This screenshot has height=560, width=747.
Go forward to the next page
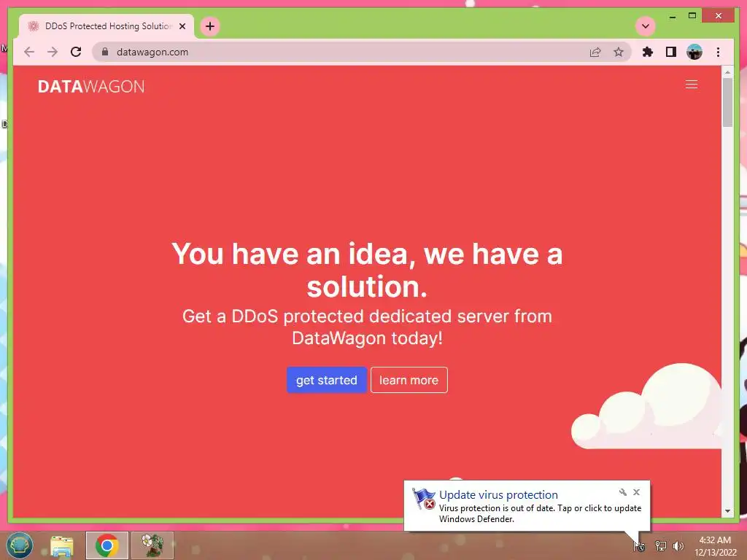click(53, 52)
